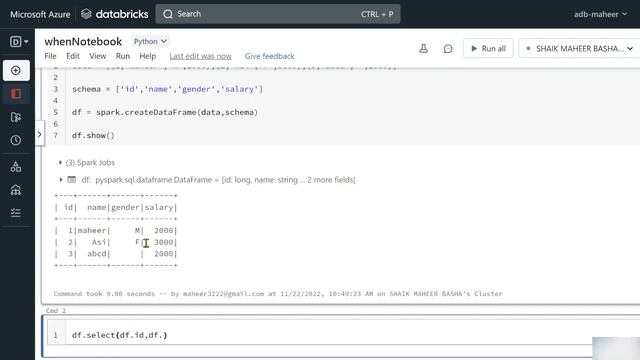Open the Run menu
Screen dimensions: 640x360
[122, 56]
